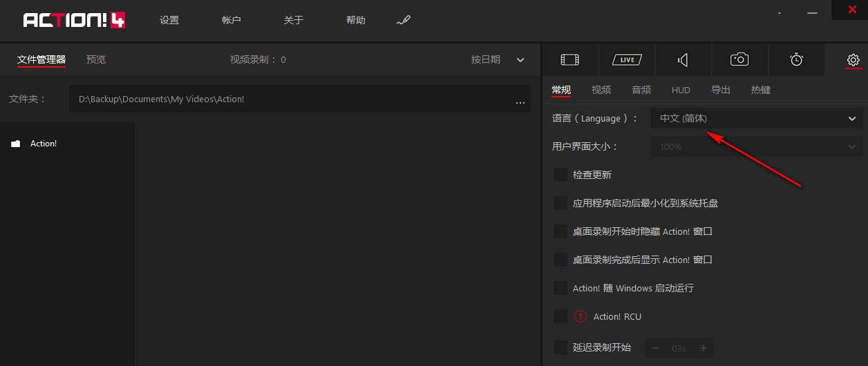This screenshot has height=366, width=868.
Task: Open the video recording mode tab
Action: coord(570,60)
